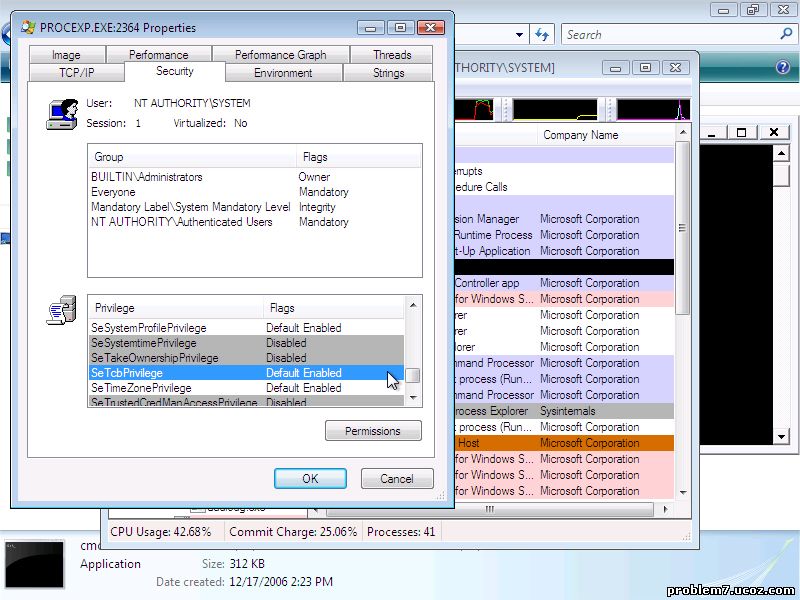800x600 pixels.
Task: Switch to the Environment tab
Action: click(x=283, y=73)
